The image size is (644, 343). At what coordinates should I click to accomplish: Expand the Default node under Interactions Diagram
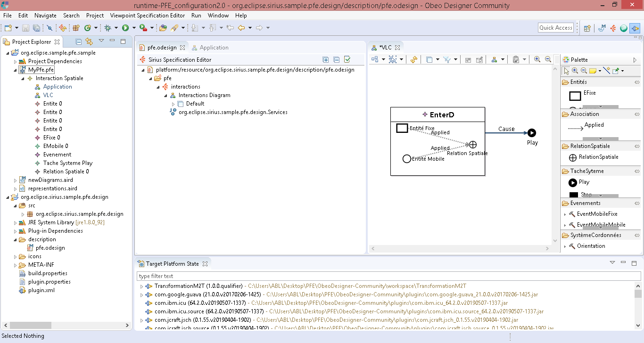click(173, 104)
